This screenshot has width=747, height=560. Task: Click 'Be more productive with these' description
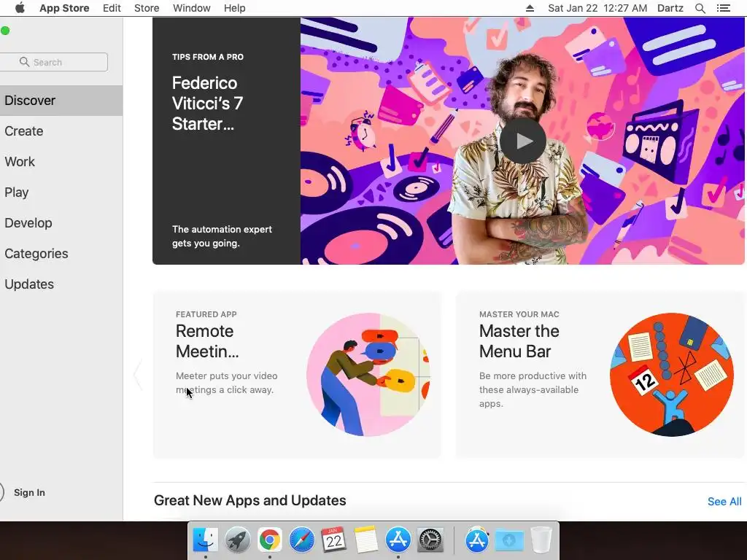(x=533, y=389)
